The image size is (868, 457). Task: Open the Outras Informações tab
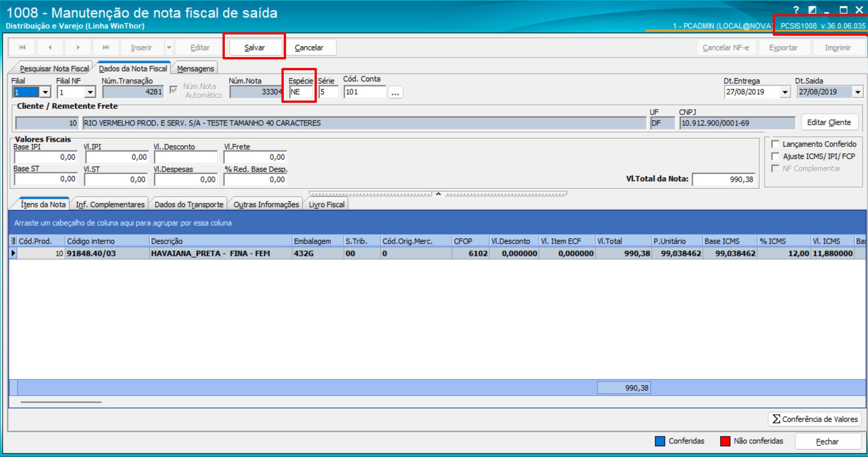pos(266,205)
